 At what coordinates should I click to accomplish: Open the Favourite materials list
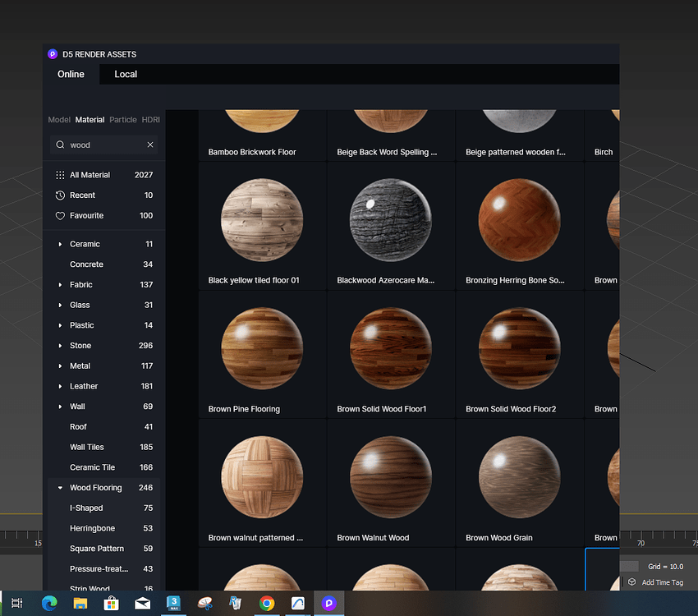click(x=103, y=216)
